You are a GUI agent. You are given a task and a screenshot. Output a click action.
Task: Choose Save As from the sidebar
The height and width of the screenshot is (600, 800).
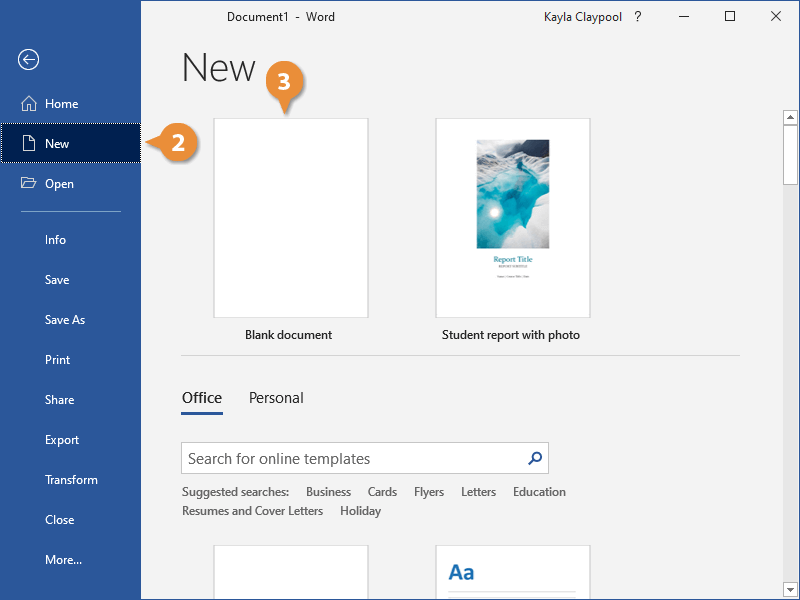coord(65,320)
